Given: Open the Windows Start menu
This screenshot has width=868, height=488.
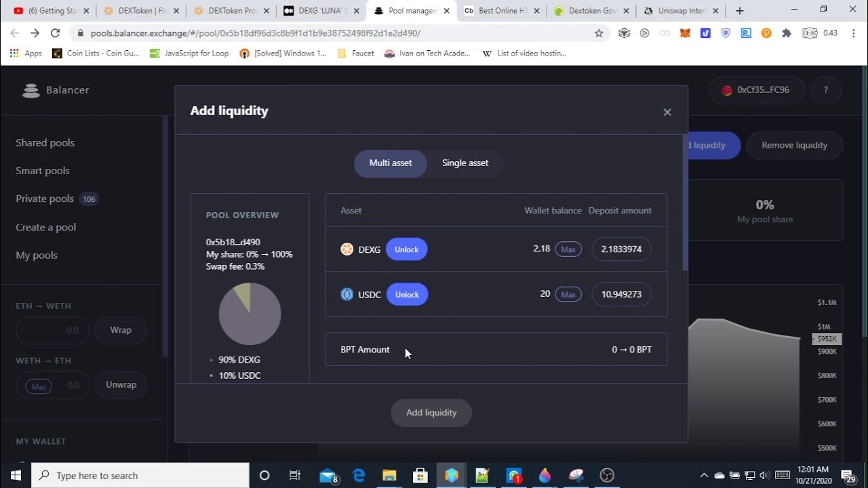Looking at the screenshot, I should click(16, 475).
